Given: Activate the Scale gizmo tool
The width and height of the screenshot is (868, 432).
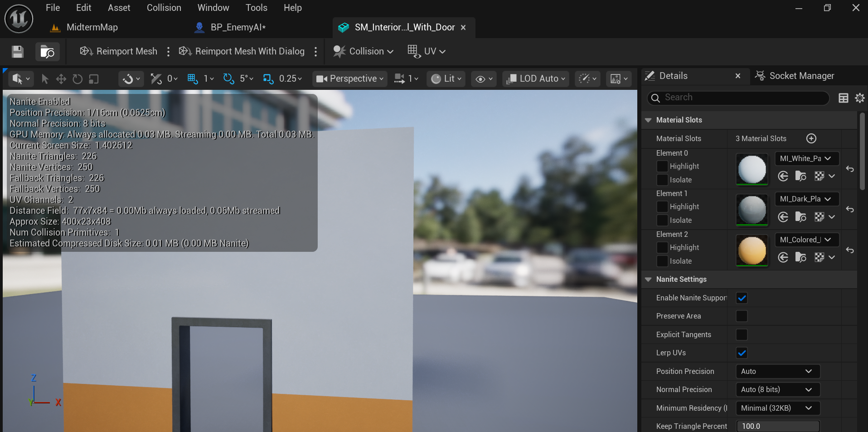Looking at the screenshot, I should [94, 79].
